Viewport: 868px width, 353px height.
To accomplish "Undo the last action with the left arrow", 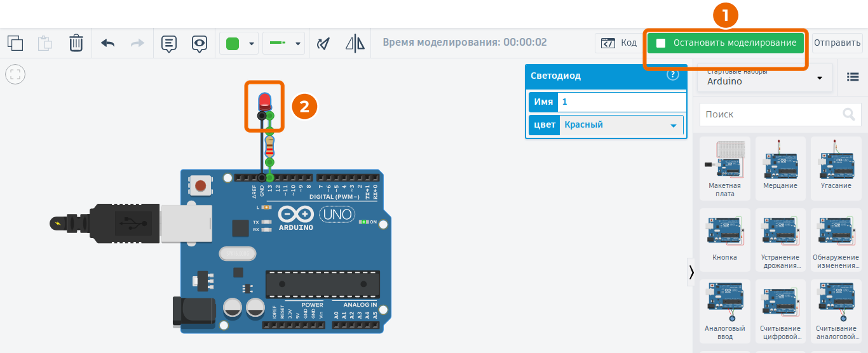I will tap(107, 43).
